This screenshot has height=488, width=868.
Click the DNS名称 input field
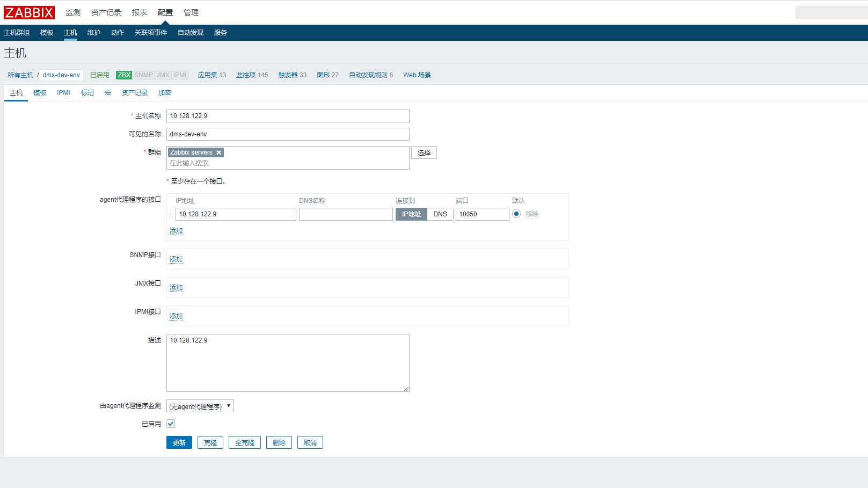[346, 214]
